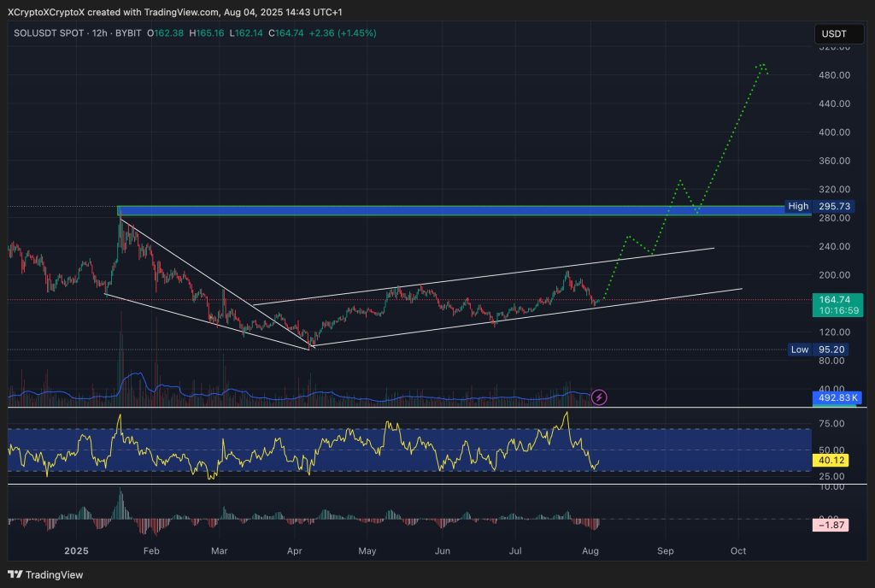Click the 400.00 level on price axis
875x588 pixels.
[832, 132]
